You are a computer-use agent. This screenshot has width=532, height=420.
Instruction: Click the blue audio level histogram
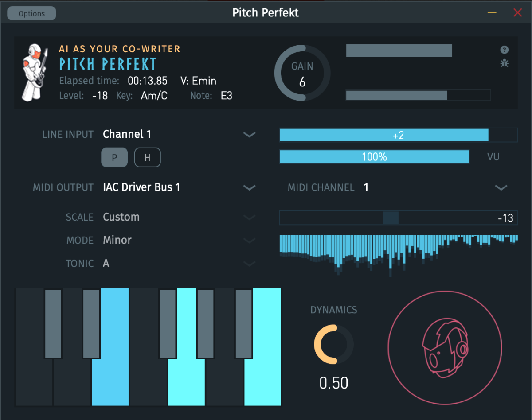pos(399,256)
